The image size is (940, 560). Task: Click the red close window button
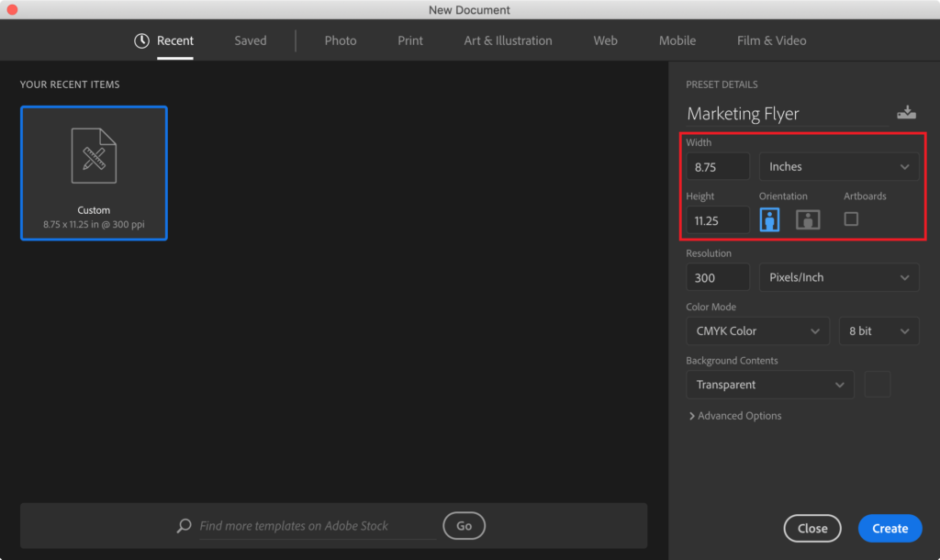pos(12,10)
